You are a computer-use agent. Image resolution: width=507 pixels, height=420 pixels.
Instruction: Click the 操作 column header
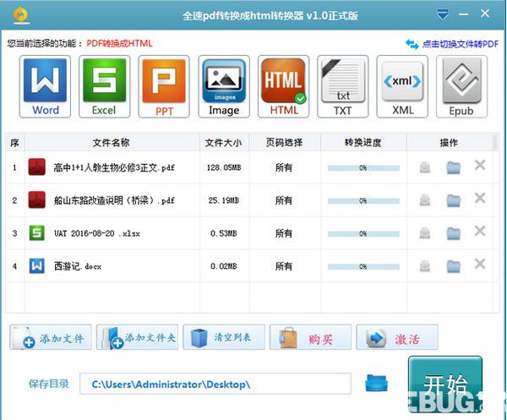450,143
